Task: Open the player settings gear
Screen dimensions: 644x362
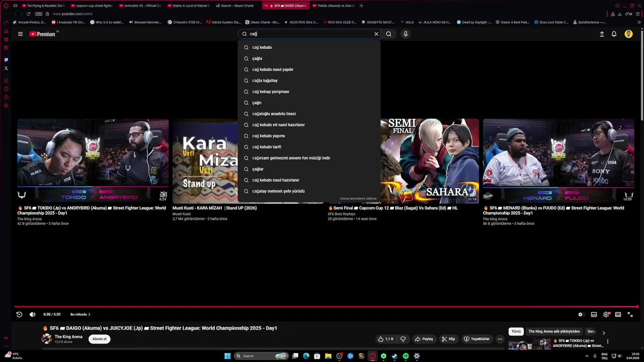Action: [x=606, y=314]
